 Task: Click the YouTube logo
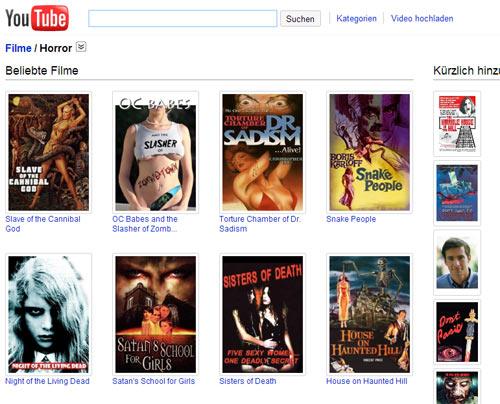[37, 18]
